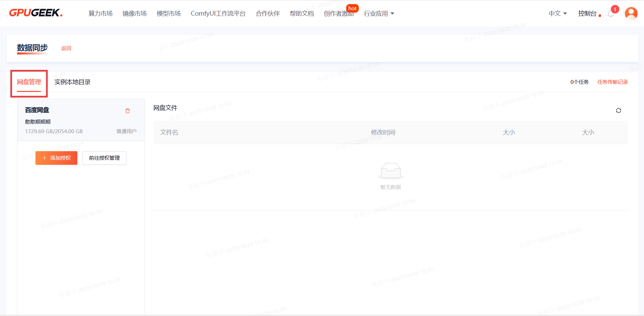Screen dimensions: 644x316
Task: Select the 网盘管理 tab
Action: tap(29, 82)
